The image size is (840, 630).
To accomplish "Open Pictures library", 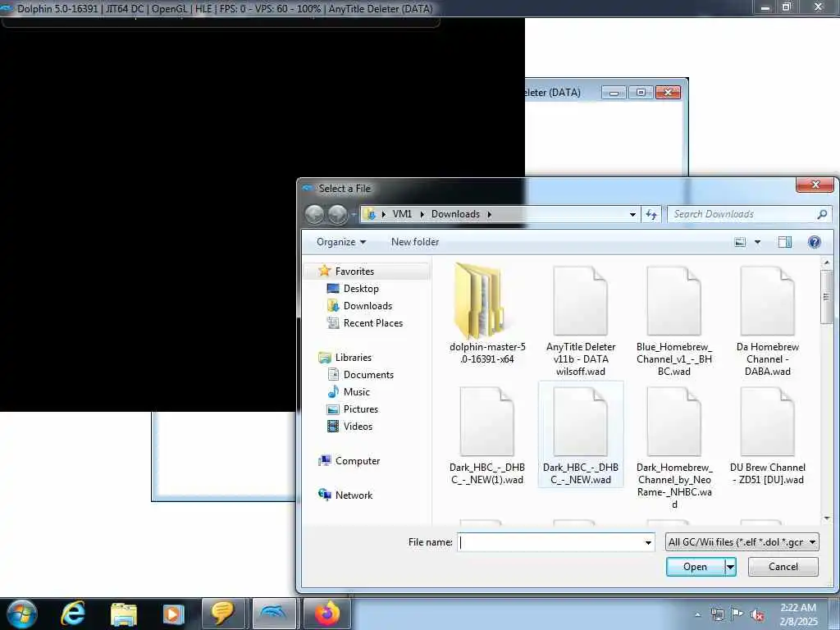I will (361, 409).
